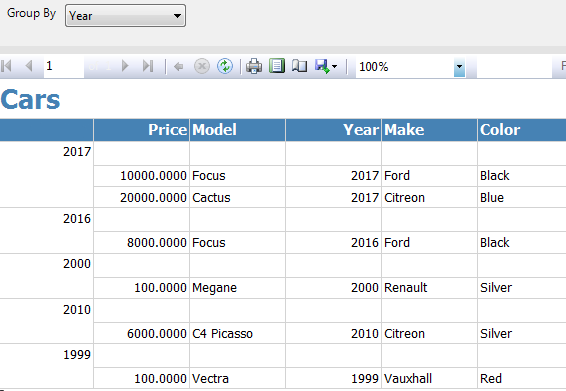Click the 10000.0000 price cell

coord(142,176)
